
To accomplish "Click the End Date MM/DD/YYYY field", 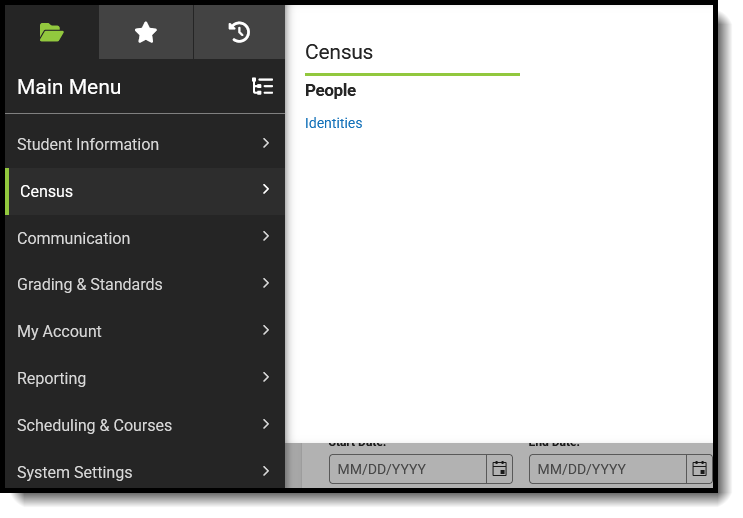I will pos(608,469).
